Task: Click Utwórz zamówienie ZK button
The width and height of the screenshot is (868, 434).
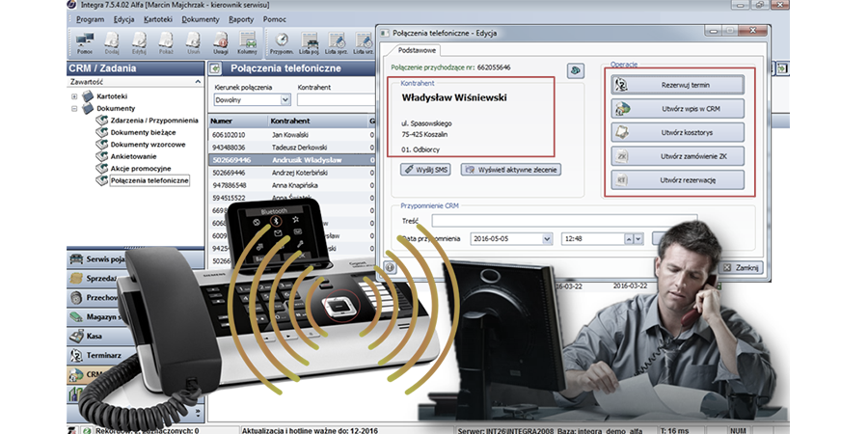Action: coord(678,156)
